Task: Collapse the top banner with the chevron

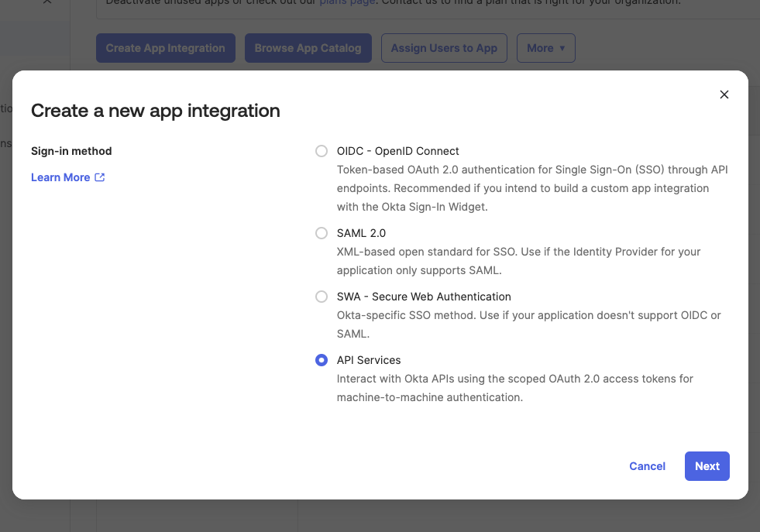Action: [46, 2]
